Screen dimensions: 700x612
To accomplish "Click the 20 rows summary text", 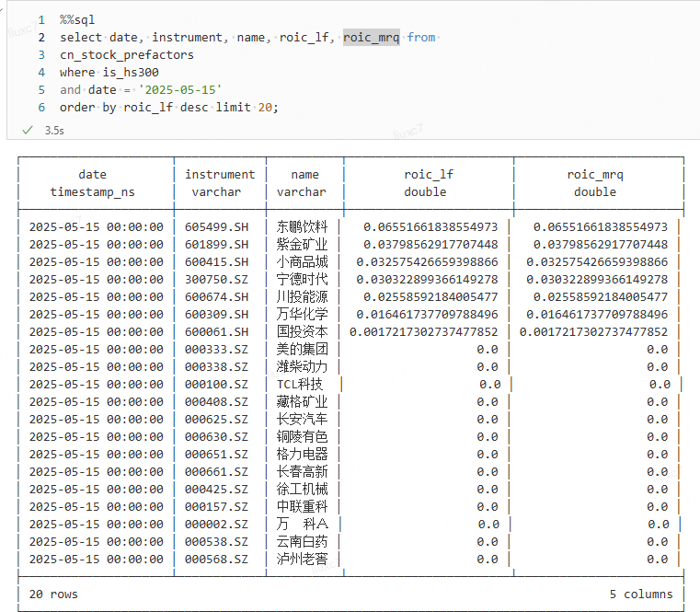I will point(53,594).
